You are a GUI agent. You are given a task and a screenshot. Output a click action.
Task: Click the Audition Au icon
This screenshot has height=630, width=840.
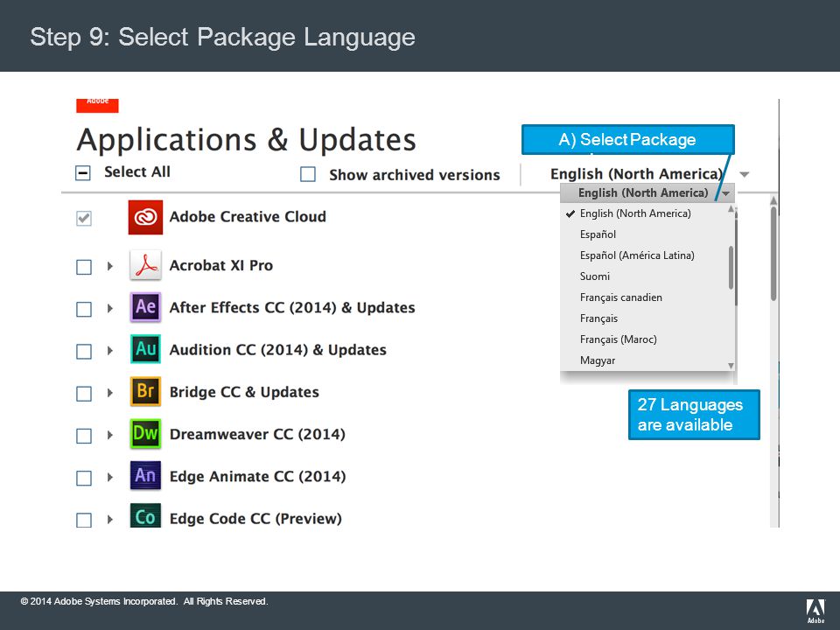145,349
